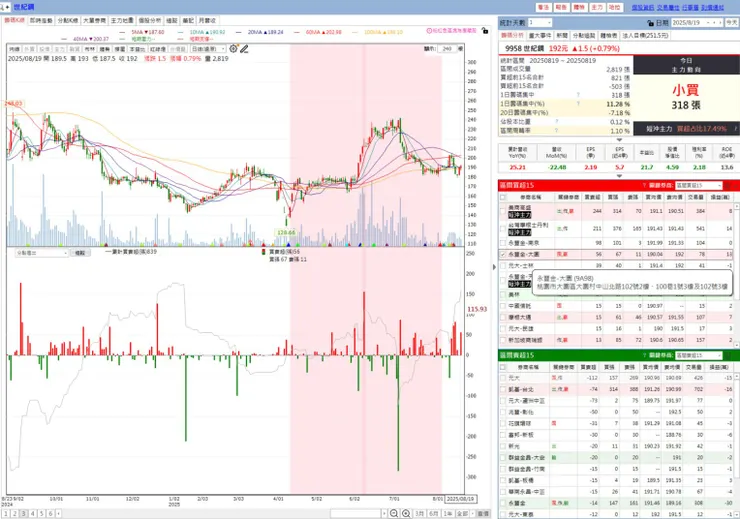
Task: Click the 100MA legend color line
Action: [x=355, y=32]
